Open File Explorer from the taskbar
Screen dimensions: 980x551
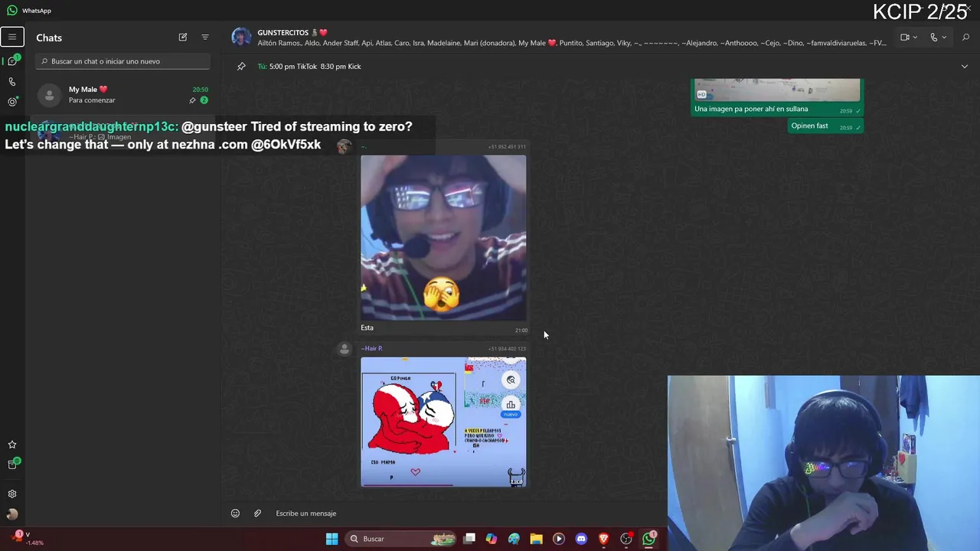pos(537,539)
